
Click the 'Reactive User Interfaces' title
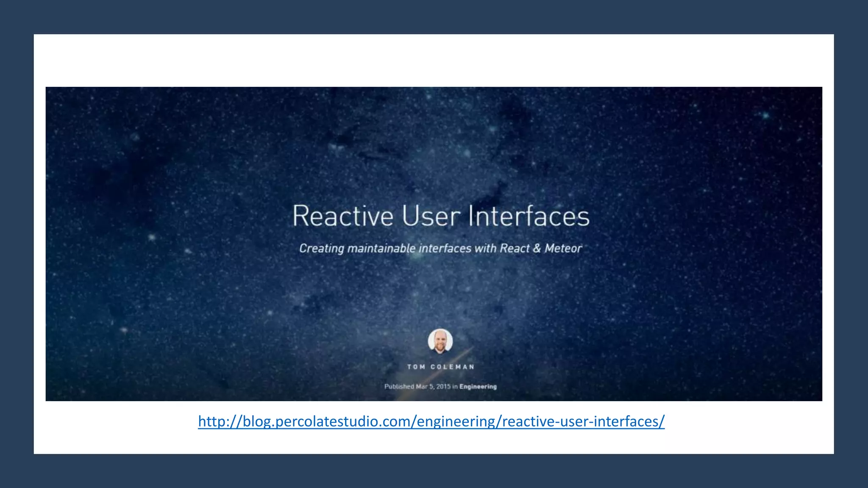(441, 216)
